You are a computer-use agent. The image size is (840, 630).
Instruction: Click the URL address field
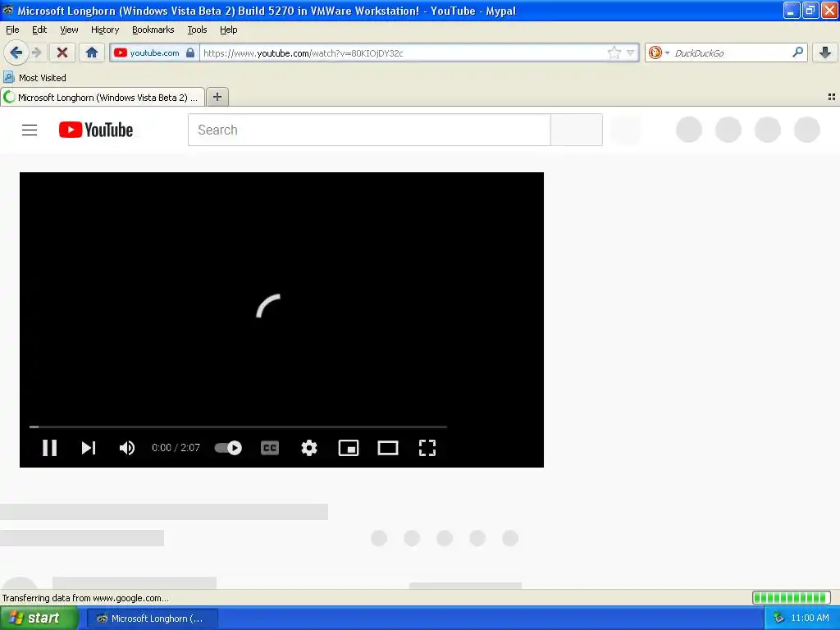click(x=403, y=53)
